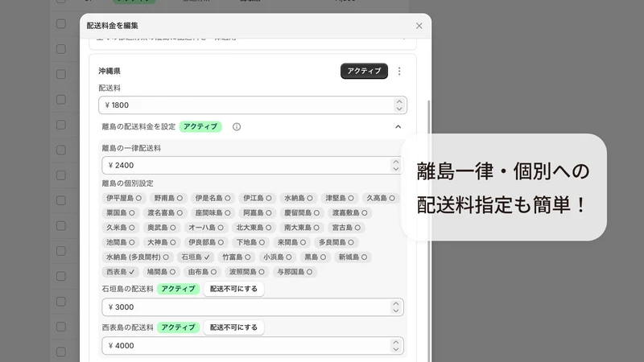This screenshot has width=644, height=362.
Task: Select the 渡名喜島 island chip
Action: point(165,213)
